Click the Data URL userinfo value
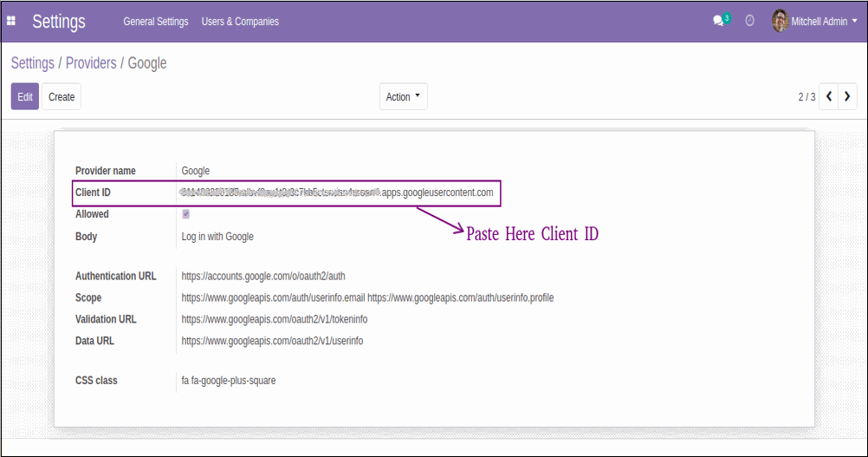This screenshot has height=457, width=868. (x=272, y=341)
